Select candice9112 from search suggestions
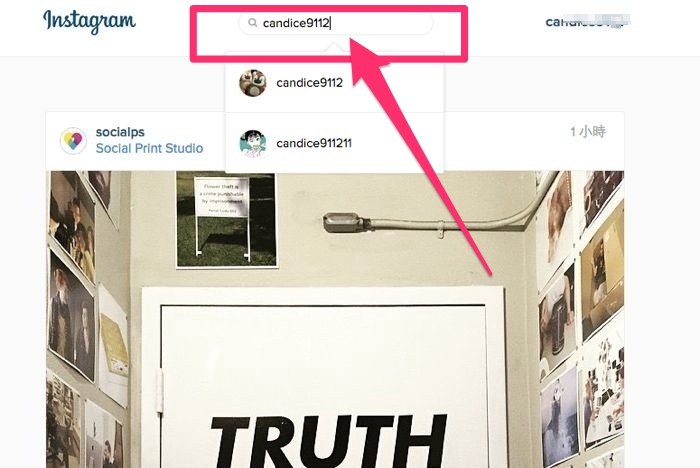 [x=335, y=83]
